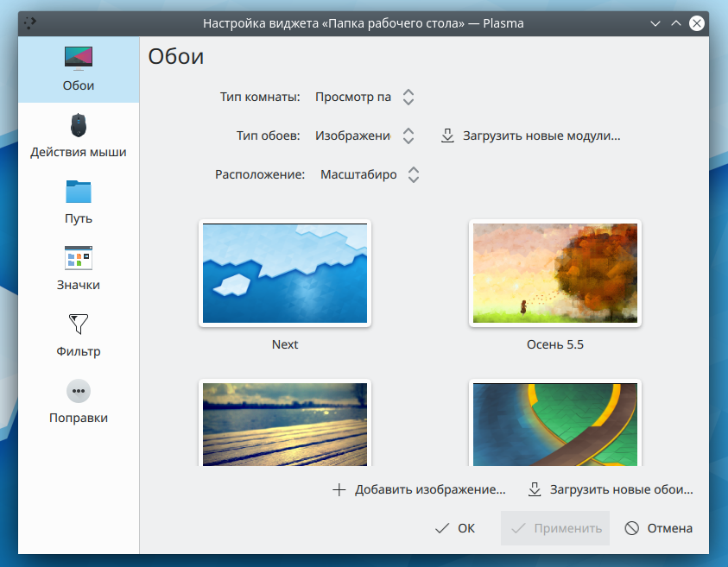Close the Plasma settings window

(x=696, y=23)
